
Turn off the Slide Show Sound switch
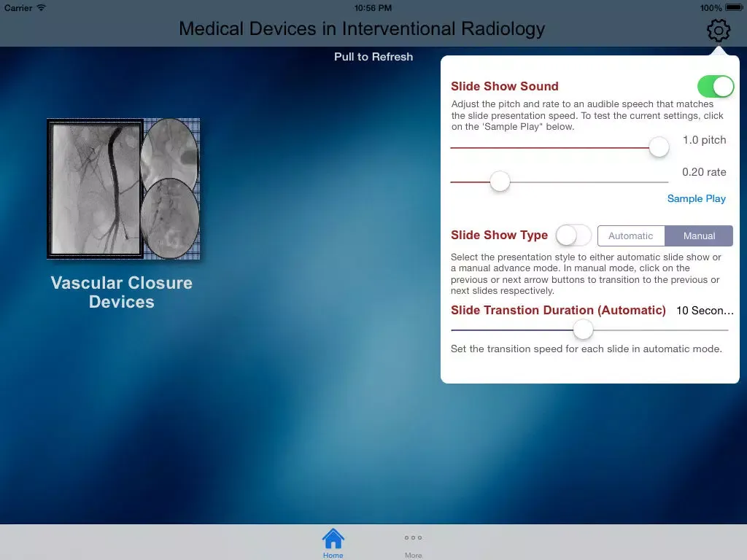coord(716,87)
